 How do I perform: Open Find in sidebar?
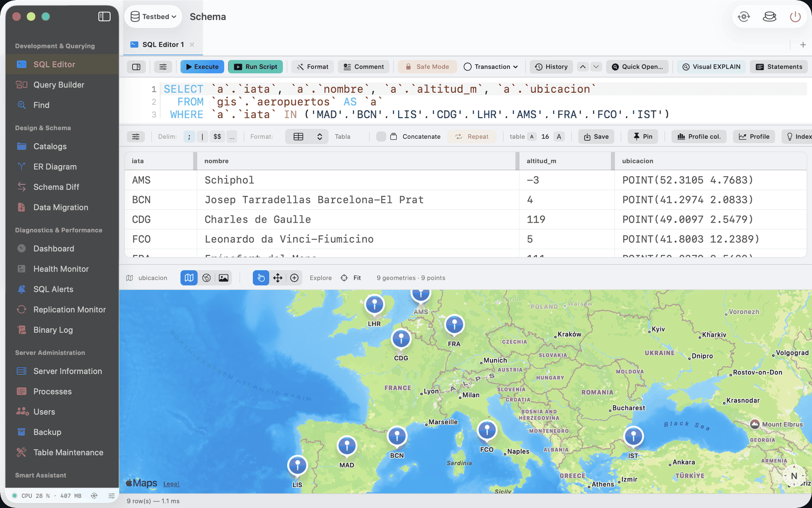click(x=62, y=105)
